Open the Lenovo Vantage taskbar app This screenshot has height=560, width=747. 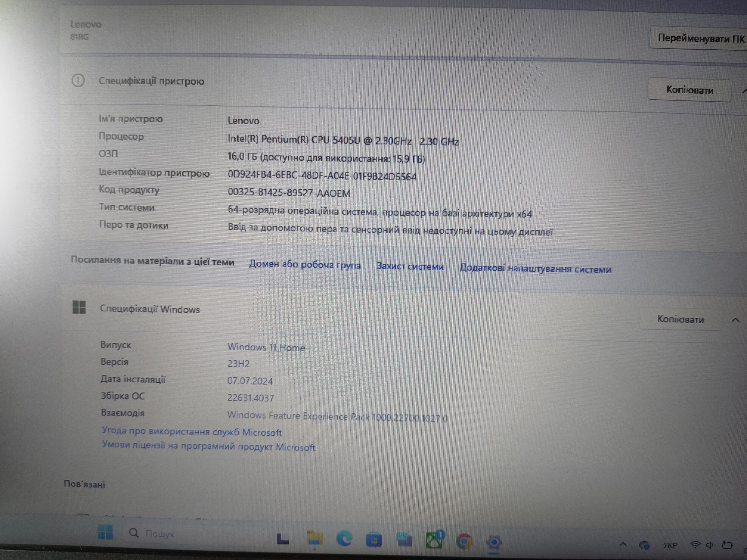(283, 539)
